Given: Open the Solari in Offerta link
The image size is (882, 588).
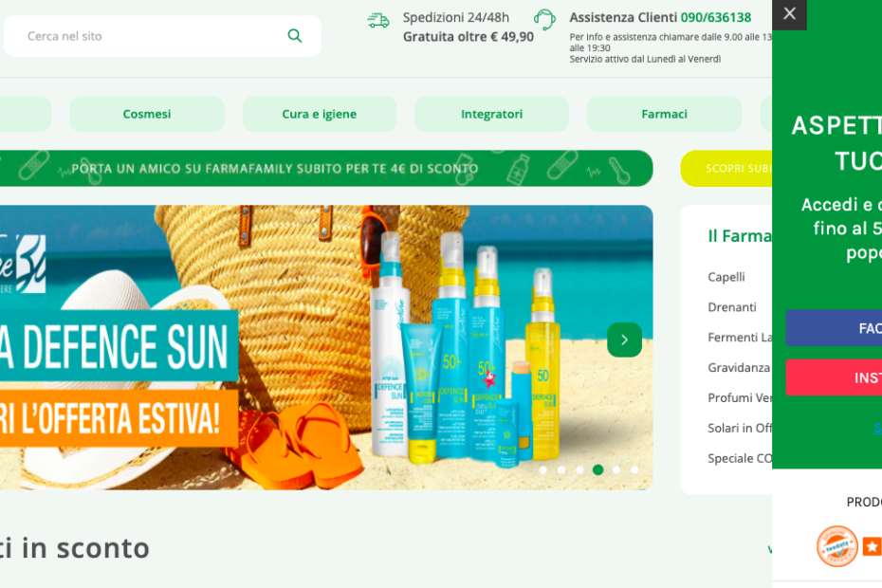Looking at the screenshot, I should [x=740, y=429].
